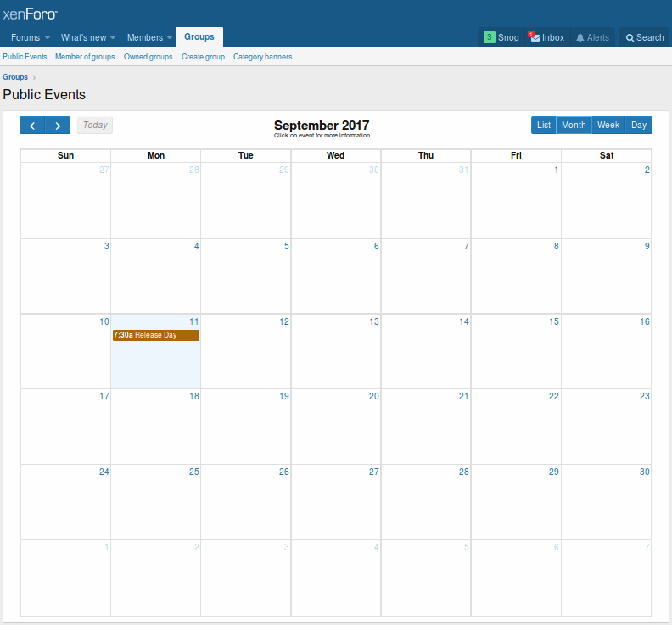Click the Create group link

(x=203, y=57)
